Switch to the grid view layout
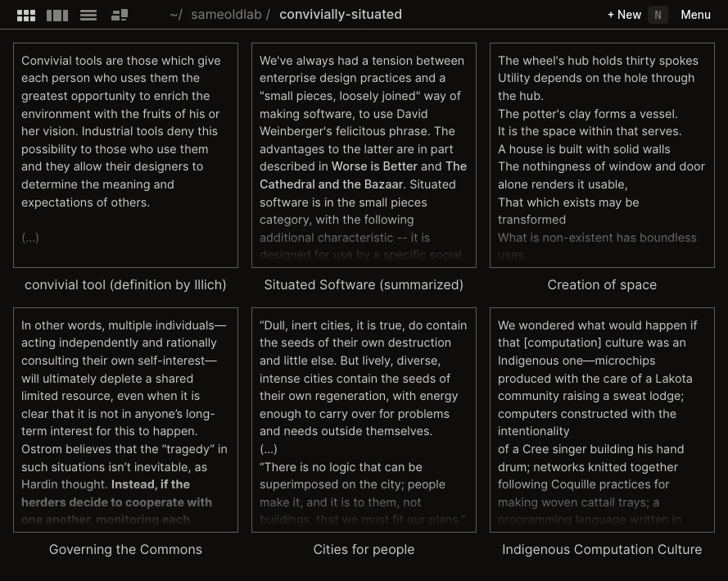728x581 pixels. [x=26, y=15]
